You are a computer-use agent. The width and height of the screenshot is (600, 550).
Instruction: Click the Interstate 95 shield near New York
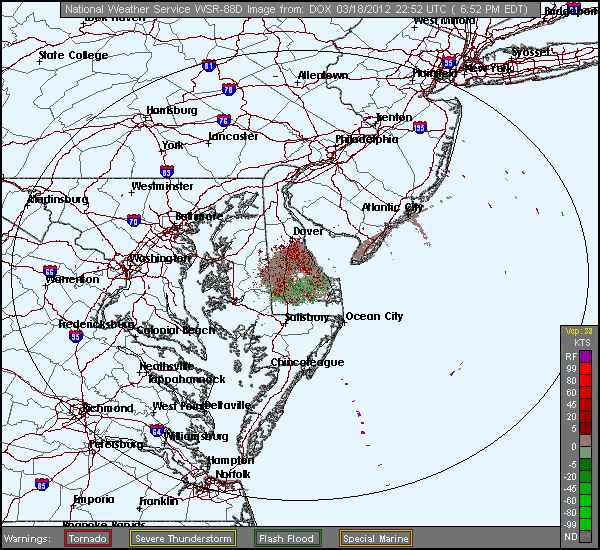coord(448,63)
